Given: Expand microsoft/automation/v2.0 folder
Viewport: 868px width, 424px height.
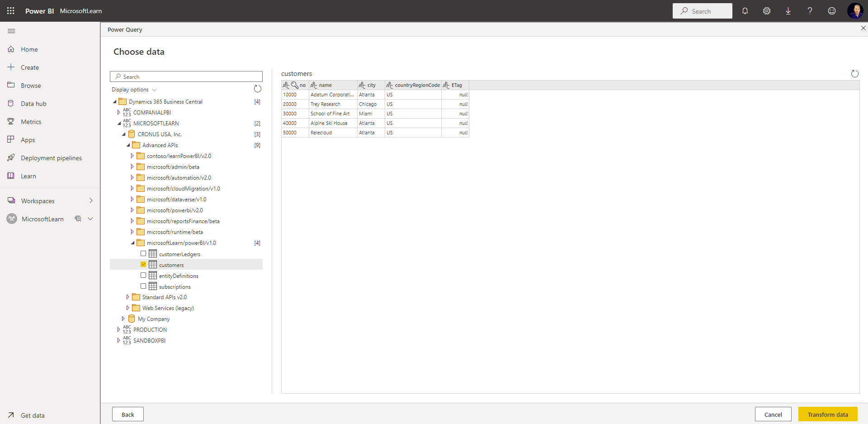Looking at the screenshot, I should [132, 177].
